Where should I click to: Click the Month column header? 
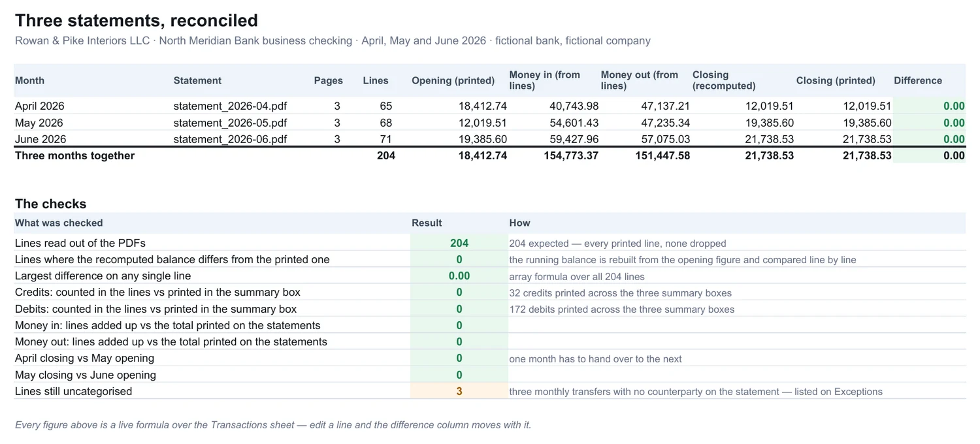coord(29,80)
